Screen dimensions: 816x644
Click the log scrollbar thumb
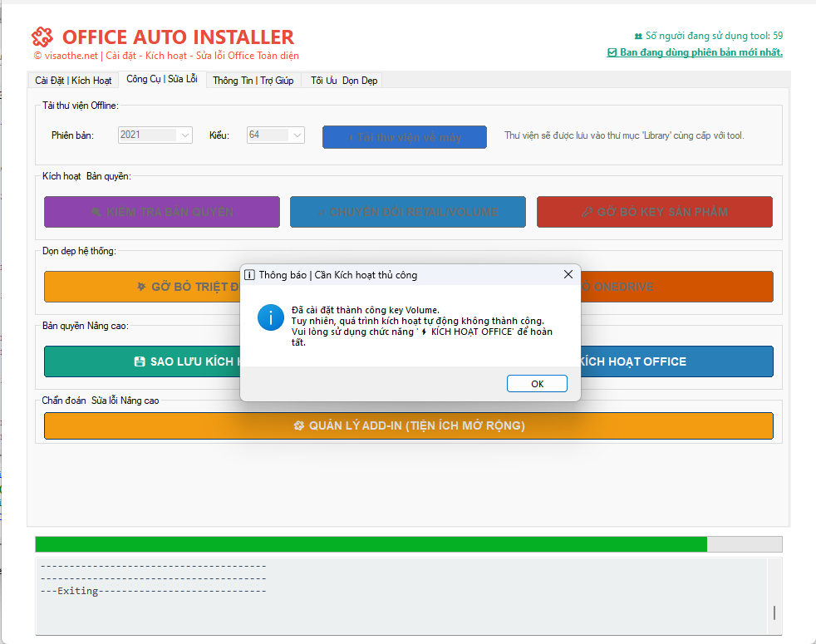(774, 612)
